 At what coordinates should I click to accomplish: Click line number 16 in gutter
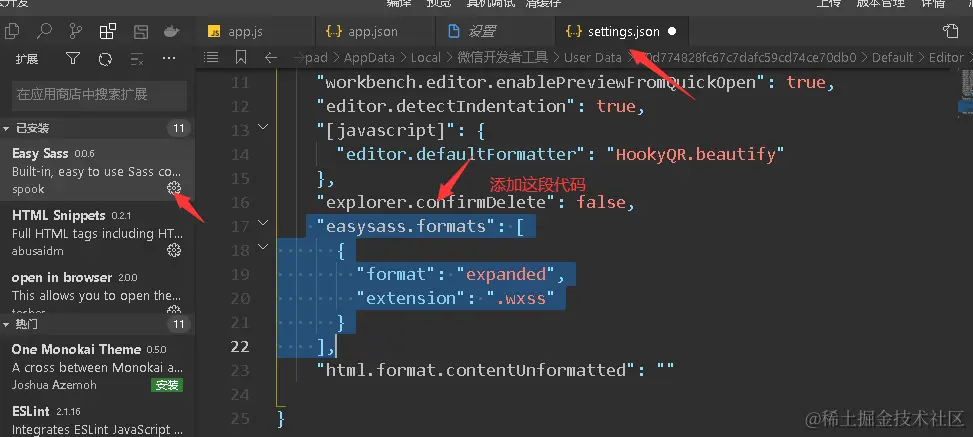click(240, 202)
